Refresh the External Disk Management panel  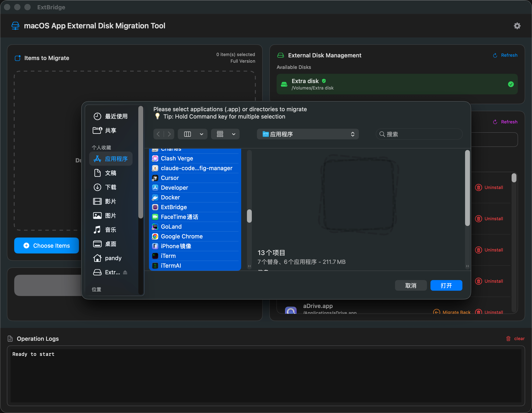click(x=505, y=55)
